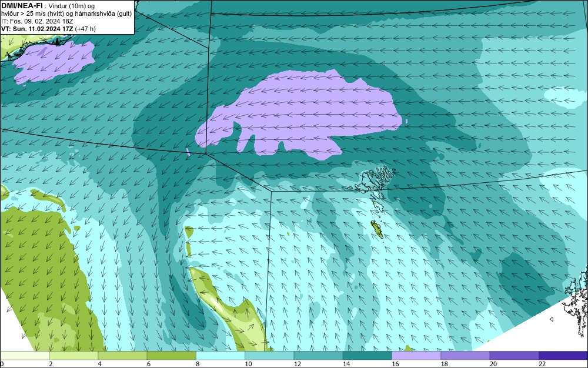588x368 pixels.
Task: Click the 6–8 m/s olive green legend swatch
Action: 172,356
